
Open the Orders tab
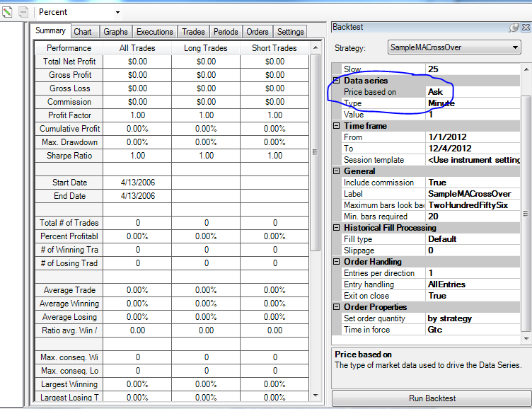click(x=258, y=32)
